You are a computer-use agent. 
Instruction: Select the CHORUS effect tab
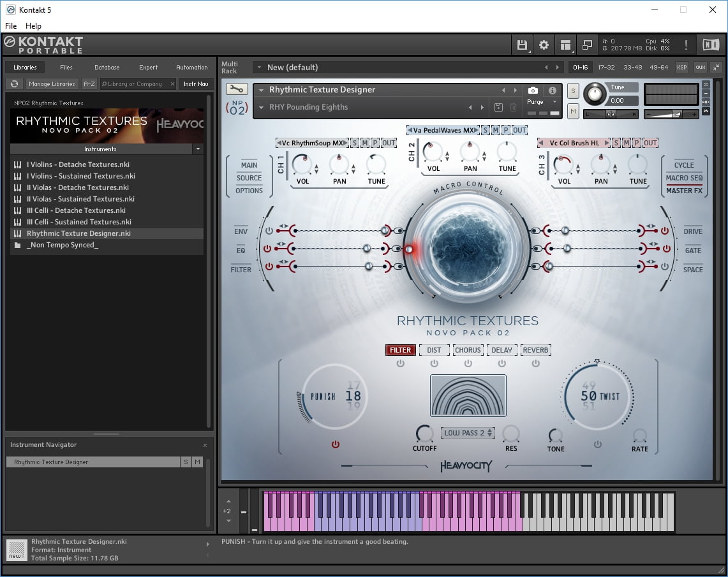click(x=468, y=350)
